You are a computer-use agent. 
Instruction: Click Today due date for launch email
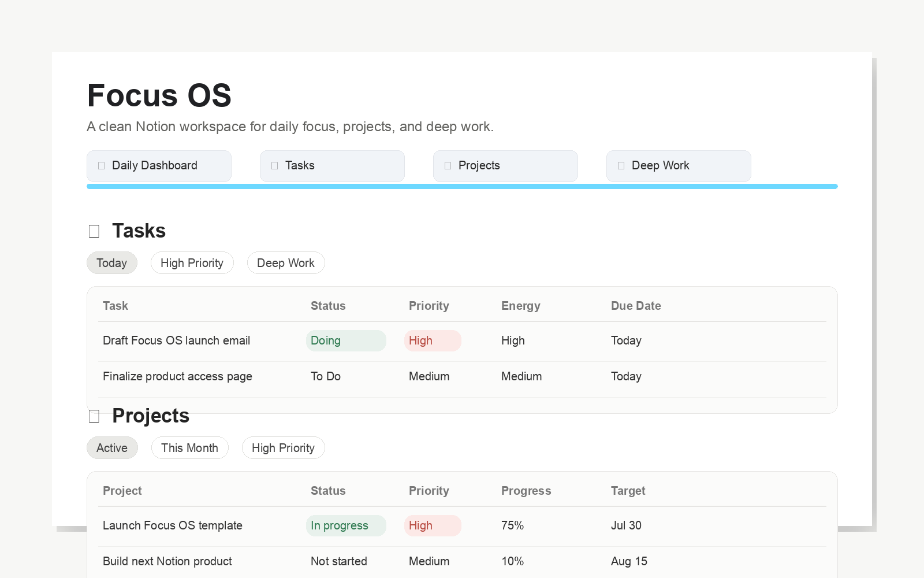pyautogui.click(x=627, y=340)
